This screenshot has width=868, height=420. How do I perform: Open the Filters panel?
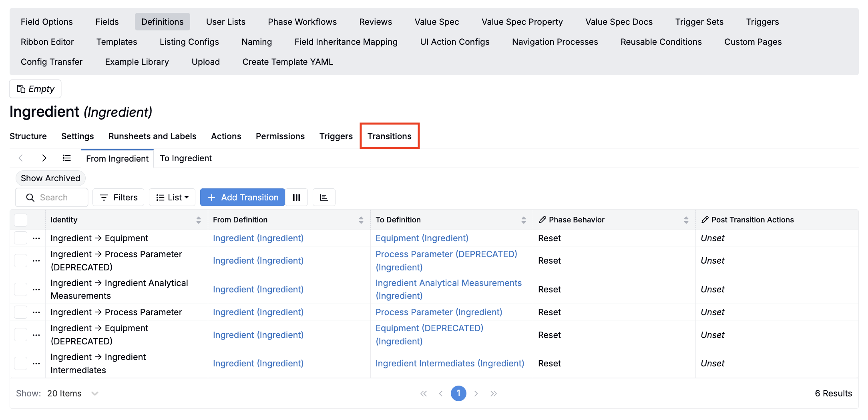click(x=119, y=198)
